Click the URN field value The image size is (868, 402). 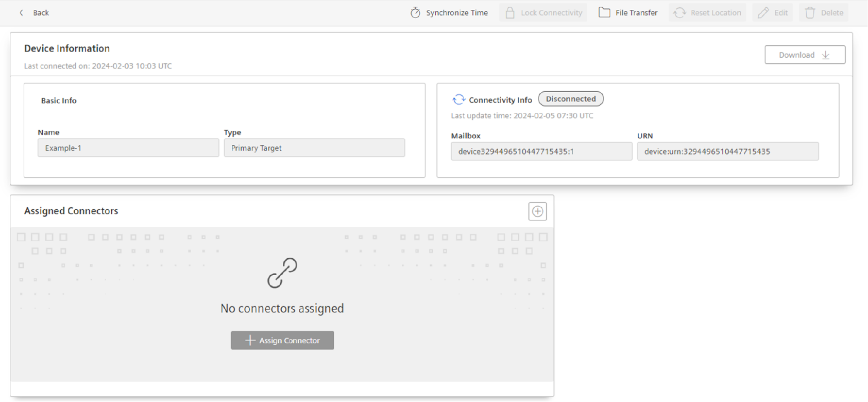click(x=728, y=152)
